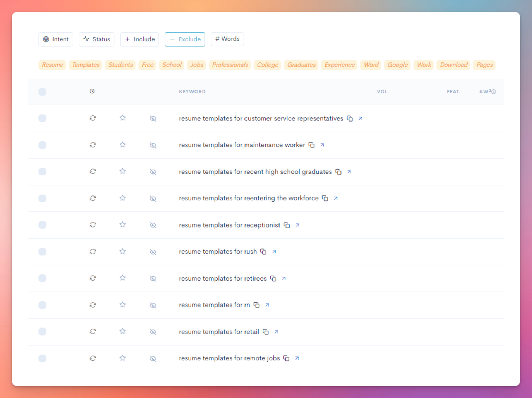The image size is (532, 398).
Task: Star 'resume templates for rn' keyword
Action: 122,305
